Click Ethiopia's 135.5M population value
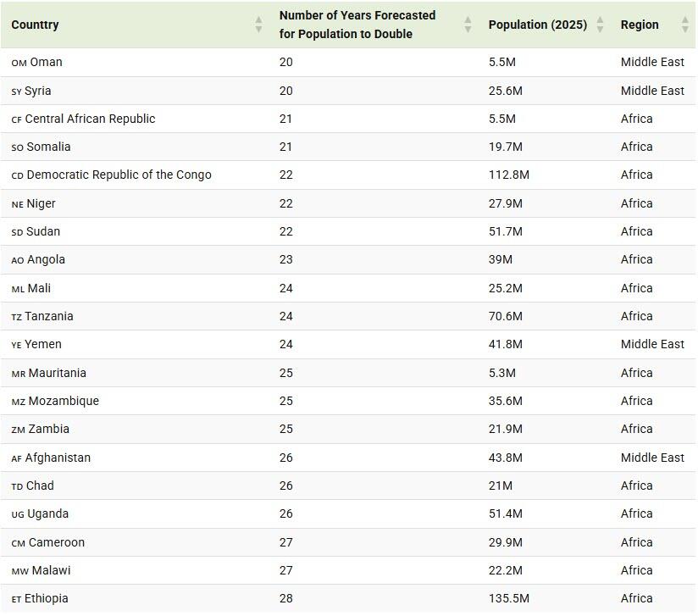Image resolution: width=698 pixels, height=616 pixels. [x=508, y=598]
